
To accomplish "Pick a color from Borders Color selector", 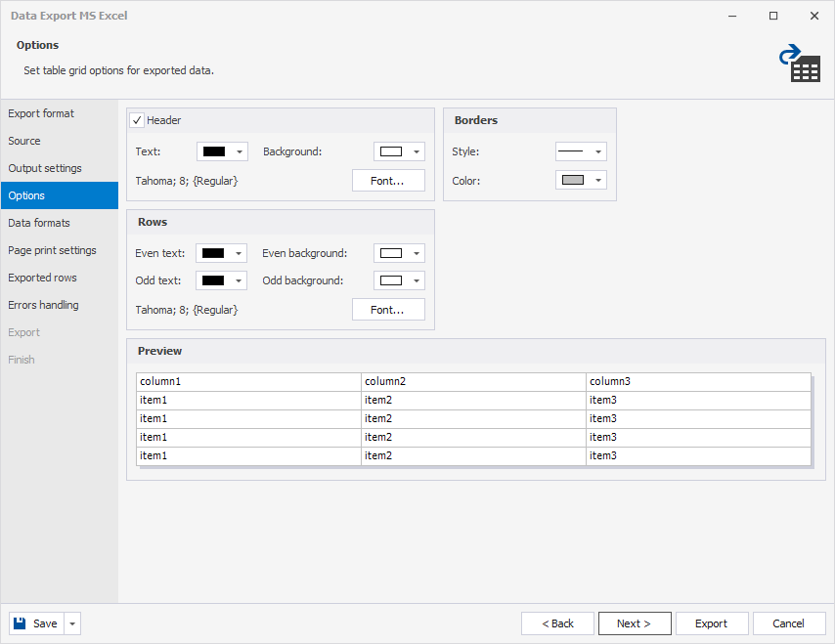I will [x=597, y=180].
